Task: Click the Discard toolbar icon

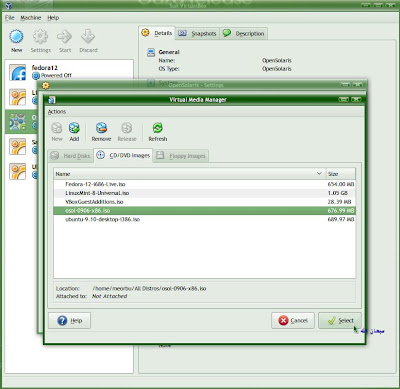Action: point(88,36)
